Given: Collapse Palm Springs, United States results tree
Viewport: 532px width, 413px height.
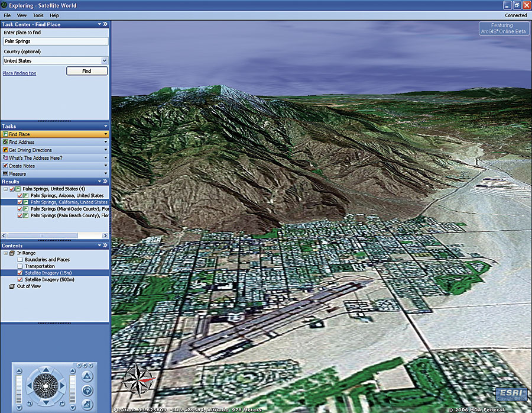Looking at the screenshot, I should tap(5, 189).
